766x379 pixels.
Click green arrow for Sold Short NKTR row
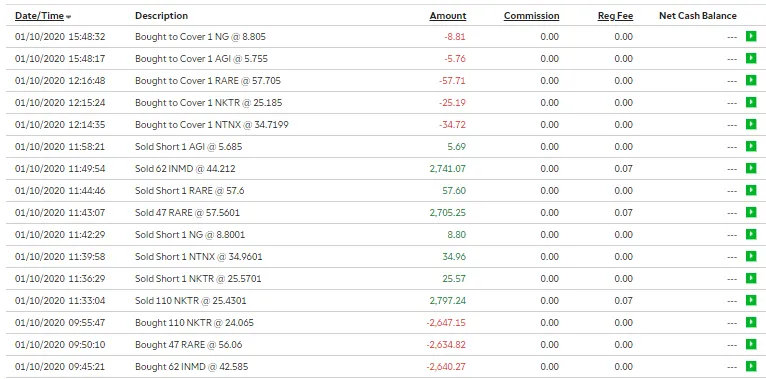(751, 278)
